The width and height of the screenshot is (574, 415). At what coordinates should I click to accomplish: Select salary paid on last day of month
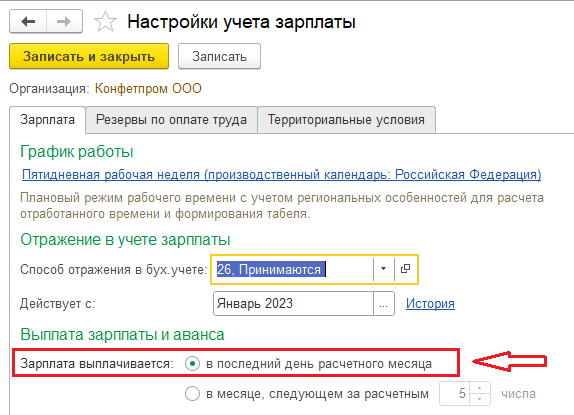click(x=192, y=364)
